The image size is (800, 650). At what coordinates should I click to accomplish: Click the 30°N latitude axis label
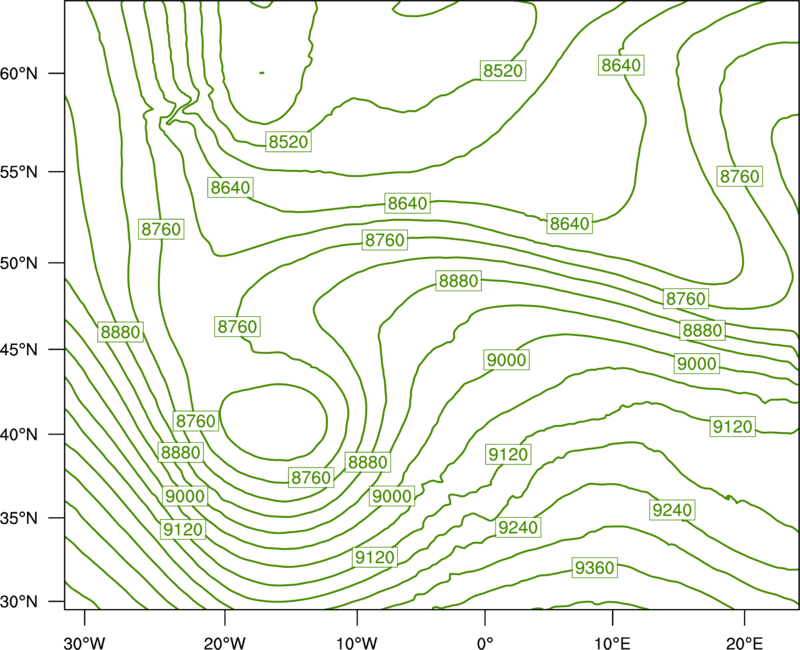pos(19,602)
